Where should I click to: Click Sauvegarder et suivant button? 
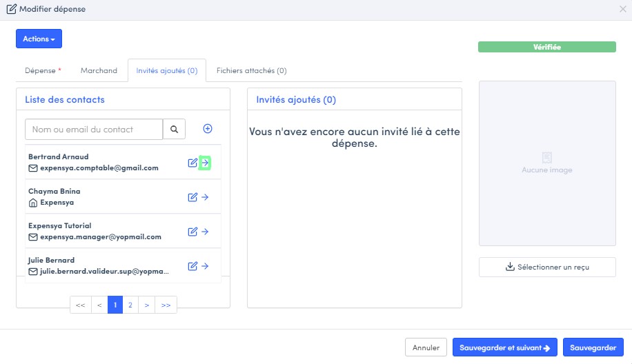(505, 347)
